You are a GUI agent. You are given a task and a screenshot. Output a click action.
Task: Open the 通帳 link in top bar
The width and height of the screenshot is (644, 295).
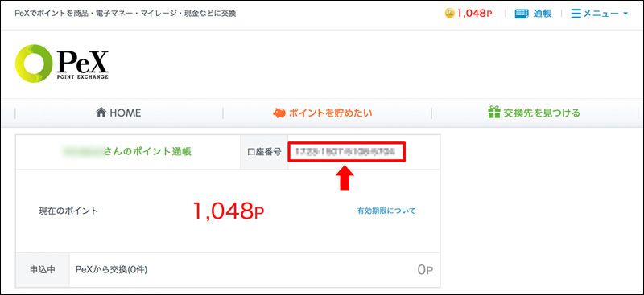[x=542, y=14]
